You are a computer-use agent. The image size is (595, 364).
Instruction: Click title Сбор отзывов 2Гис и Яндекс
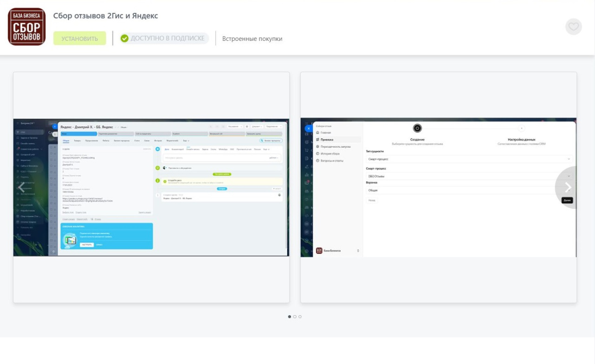coord(106,16)
